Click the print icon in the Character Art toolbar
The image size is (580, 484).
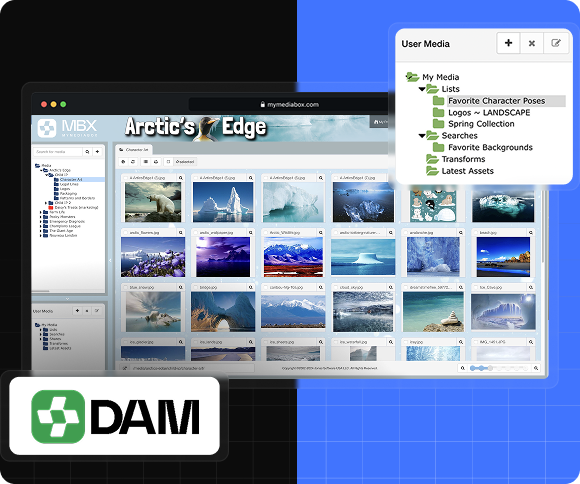tap(156, 162)
